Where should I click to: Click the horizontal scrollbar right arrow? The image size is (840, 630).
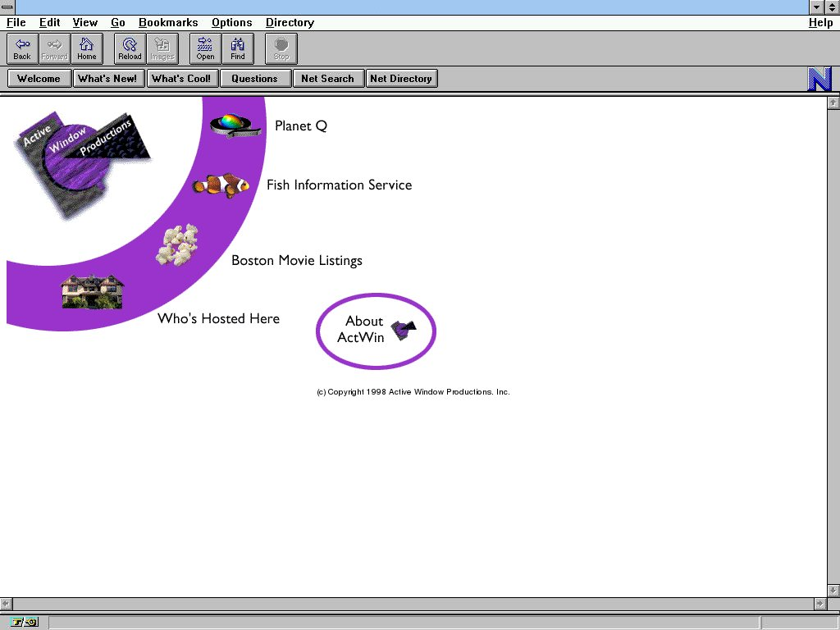coord(819,604)
